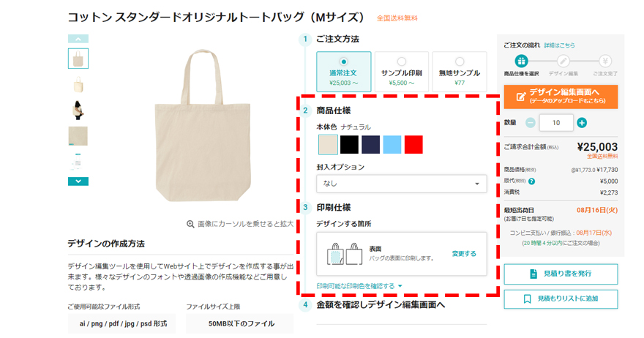This screenshot has width=644, height=338.
Task: Choose the light blue body color swatch
Action: tap(392, 145)
